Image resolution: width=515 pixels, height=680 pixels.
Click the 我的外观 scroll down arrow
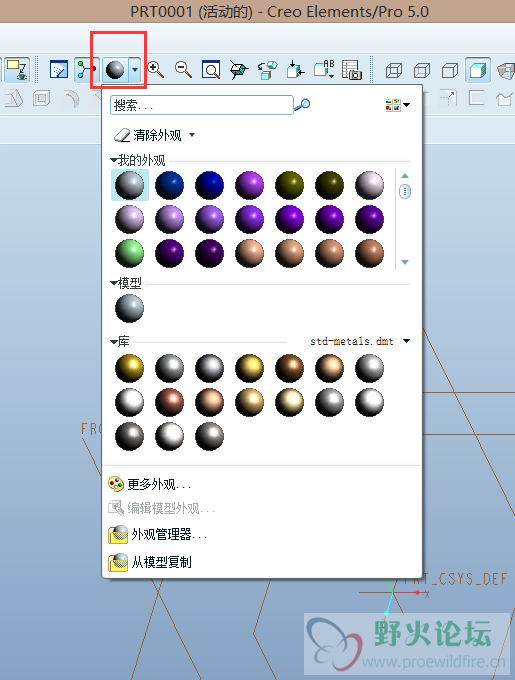point(405,262)
